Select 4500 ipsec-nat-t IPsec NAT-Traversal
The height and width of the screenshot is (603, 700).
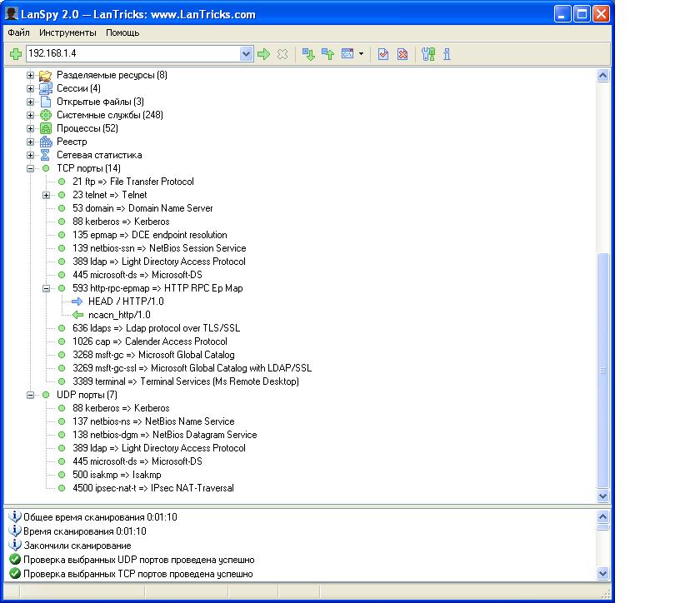point(153,488)
